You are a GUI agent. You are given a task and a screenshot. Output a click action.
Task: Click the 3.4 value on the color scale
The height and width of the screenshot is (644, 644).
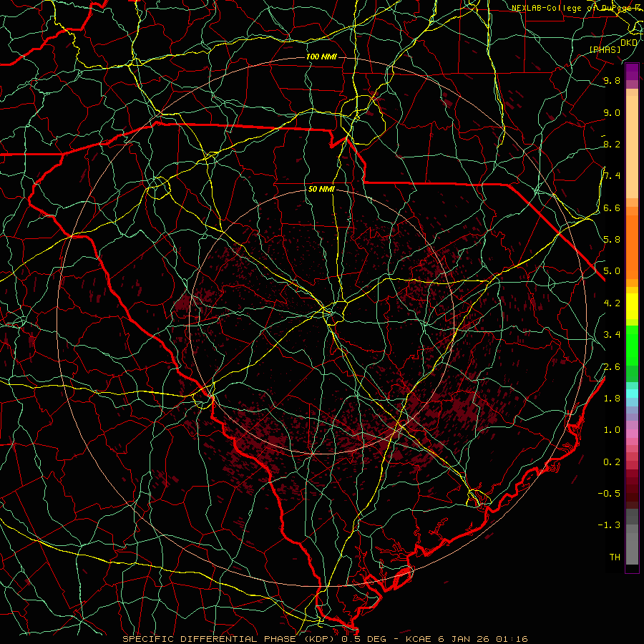[612, 335]
